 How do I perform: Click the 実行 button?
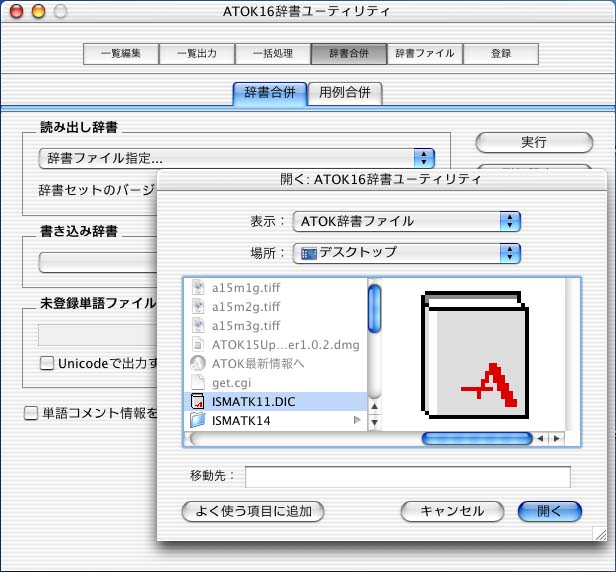click(534, 142)
